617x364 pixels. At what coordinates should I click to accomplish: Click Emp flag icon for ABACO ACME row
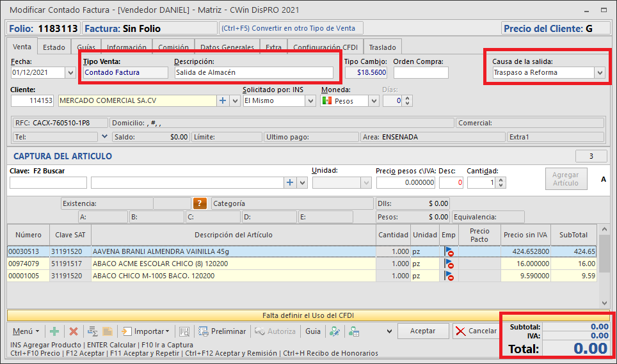pos(449,264)
